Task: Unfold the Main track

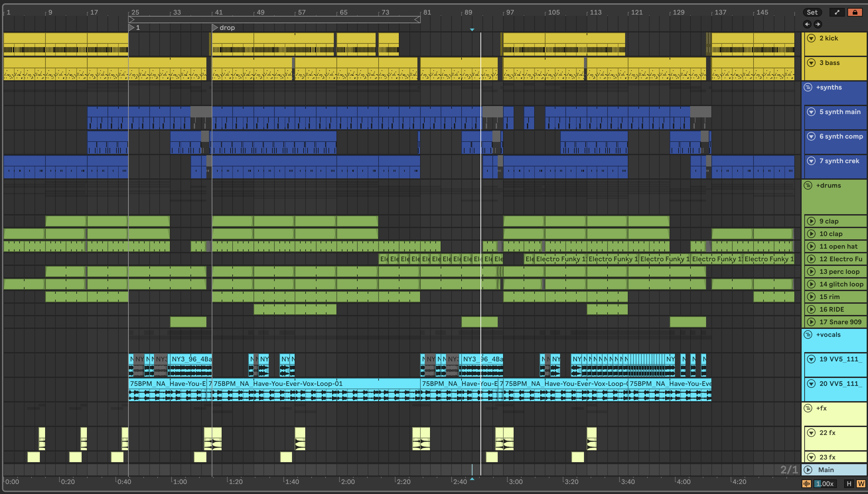Action: pyautogui.click(x=808, y=469)
